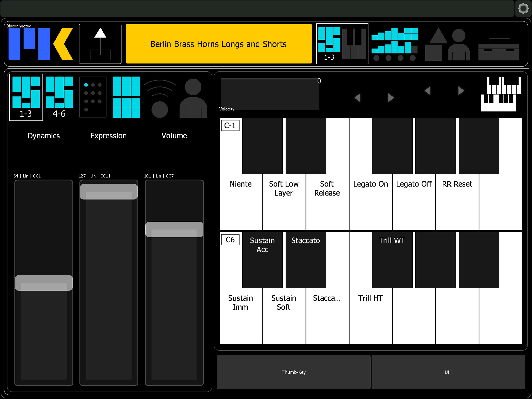Open the dotted remote pad icon
This screenshot has width=532, height=399.
[x=93, y=97]
